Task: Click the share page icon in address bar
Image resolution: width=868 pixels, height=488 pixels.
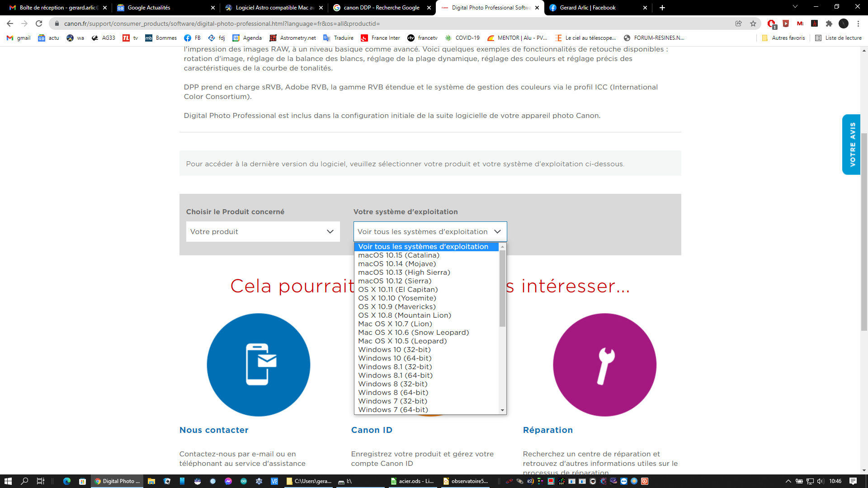Action: click(738, 23)
